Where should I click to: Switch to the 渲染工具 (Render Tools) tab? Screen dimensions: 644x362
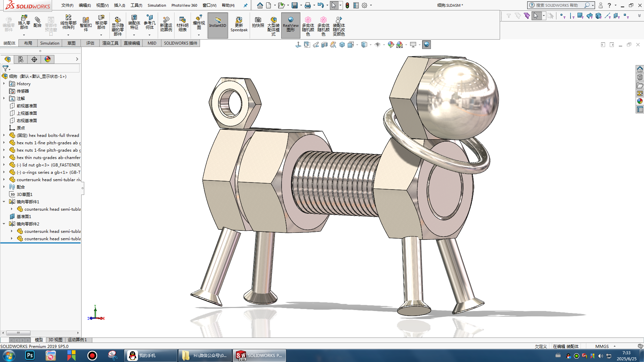pos(110,43)
